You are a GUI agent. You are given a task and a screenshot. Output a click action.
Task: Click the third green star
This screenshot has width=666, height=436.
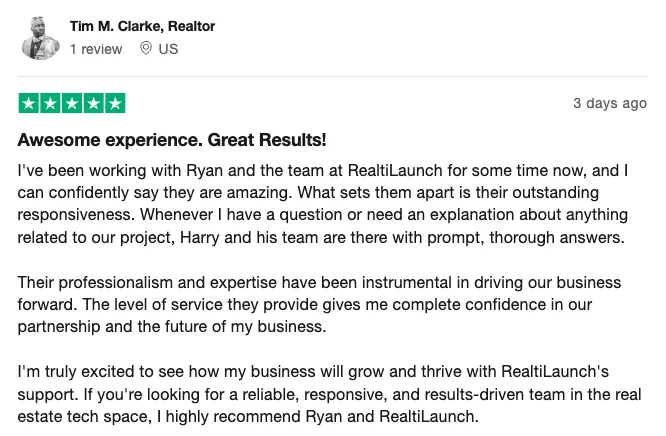tap(72, 103)
